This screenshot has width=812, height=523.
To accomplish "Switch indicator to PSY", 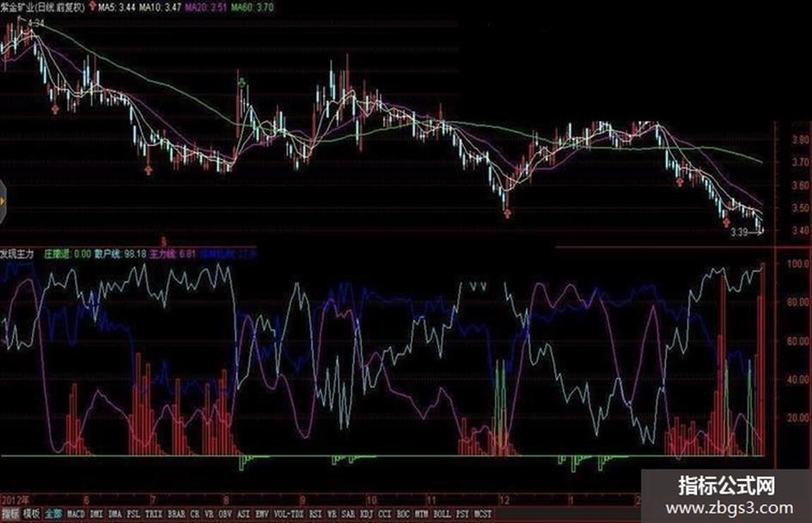I will (x=462, y=514).
